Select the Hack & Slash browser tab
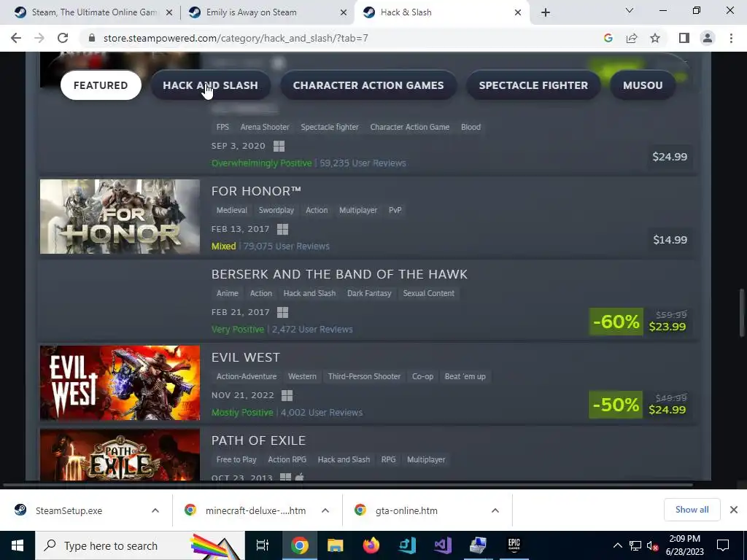747x560 pixels. (441, 12)
